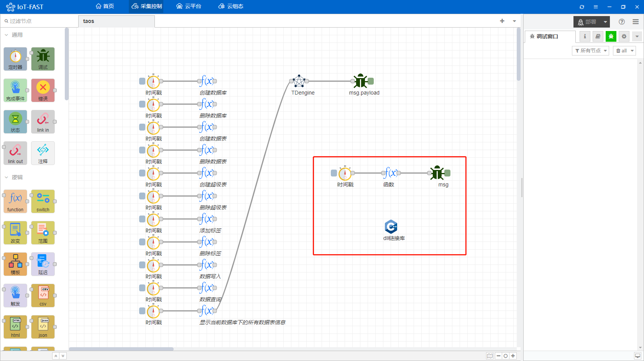The width and height of the screenshot is (644, 361).
Task: Go to the 首页 home menu
Action: 105,7
